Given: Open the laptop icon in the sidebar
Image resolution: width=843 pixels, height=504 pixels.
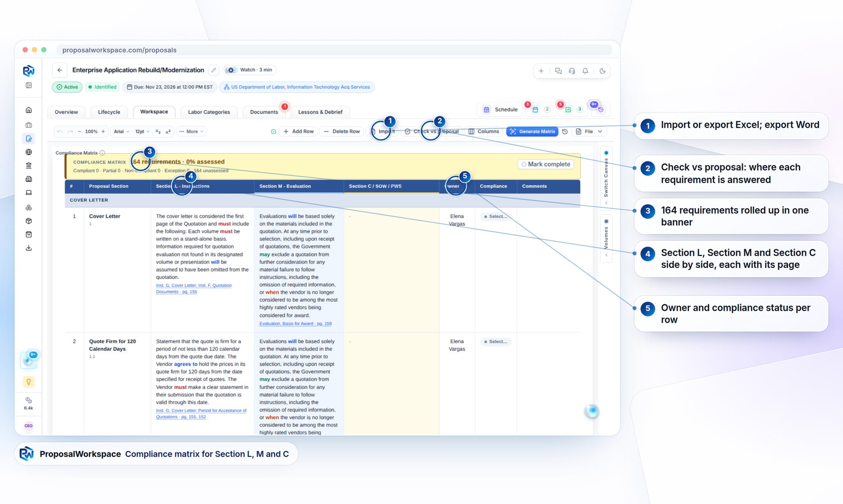Looking at the screenshot, I should [x=29, y=193].
